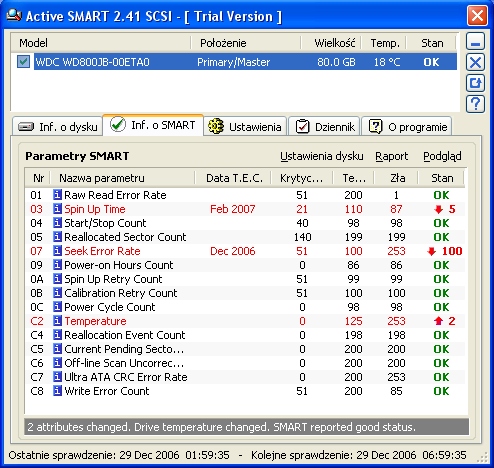Click the info icon beside Raw Read Error Rate
The width and height of the screenshot is (494, 468).
point(58,195)
